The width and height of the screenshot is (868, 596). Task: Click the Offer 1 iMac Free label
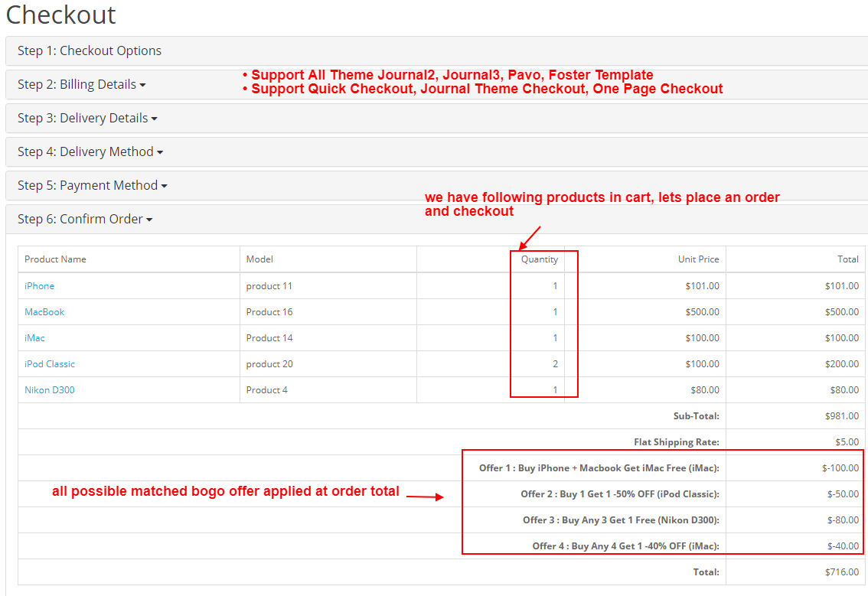599,468
